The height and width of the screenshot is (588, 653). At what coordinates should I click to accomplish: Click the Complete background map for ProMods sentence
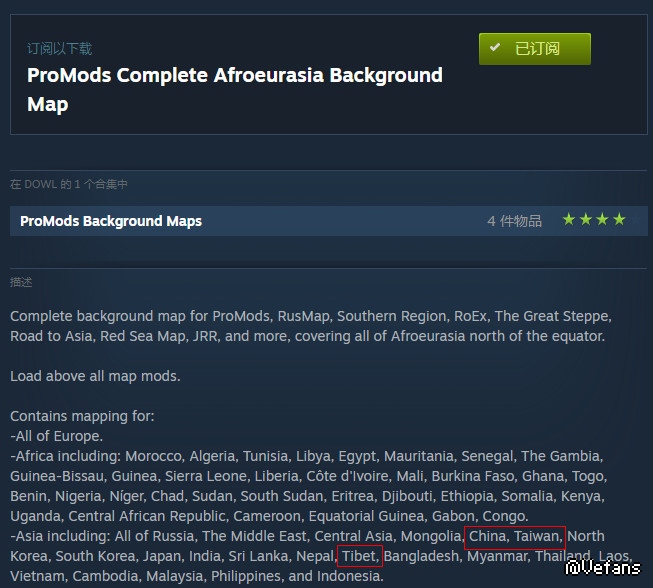[311, 326]
